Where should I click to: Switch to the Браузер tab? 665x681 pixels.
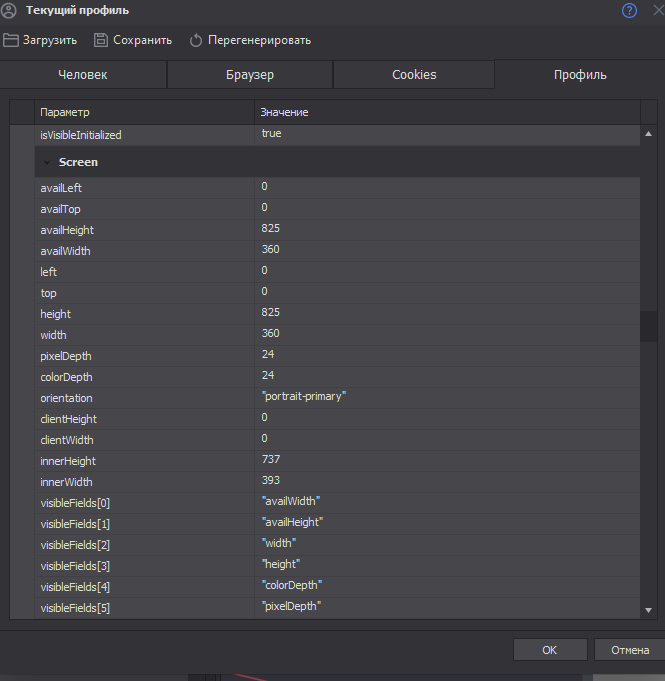250,75
